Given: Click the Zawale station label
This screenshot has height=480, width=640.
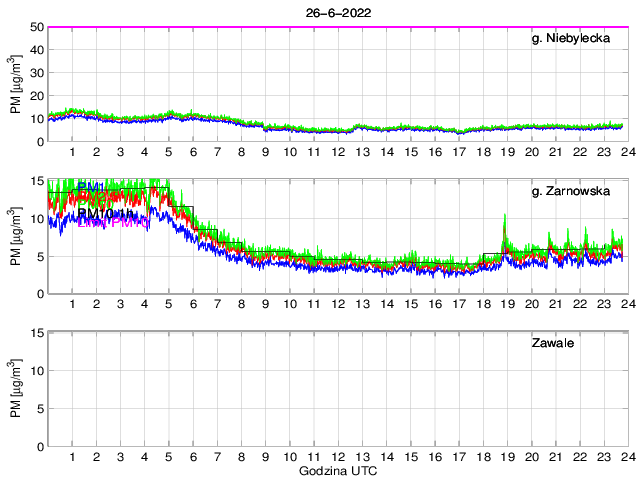Looking at the screenshot, I should coord(558,345).
